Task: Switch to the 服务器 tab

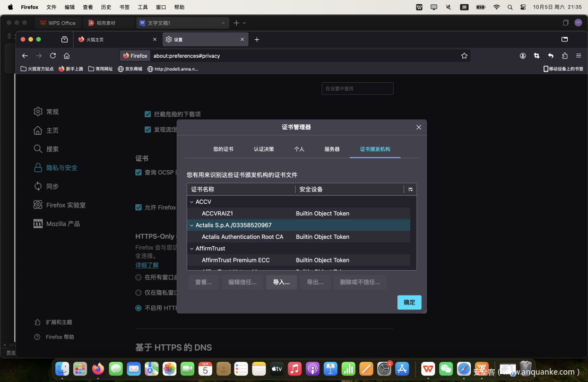Action: 332,149
